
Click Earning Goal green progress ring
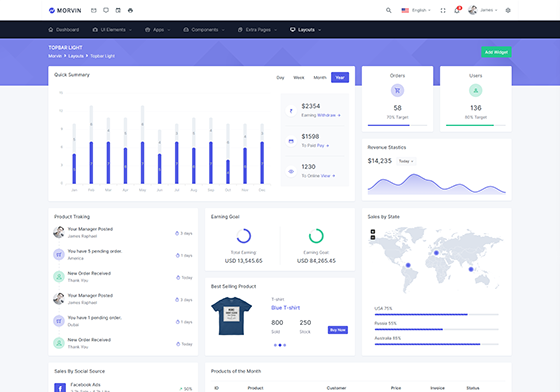[316, 236]
